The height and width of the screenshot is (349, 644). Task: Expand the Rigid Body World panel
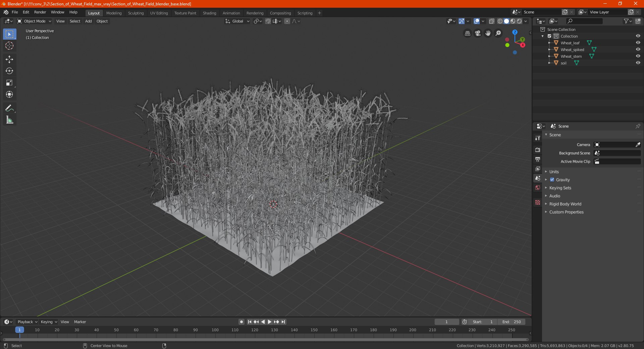click(x=565, y=204)
